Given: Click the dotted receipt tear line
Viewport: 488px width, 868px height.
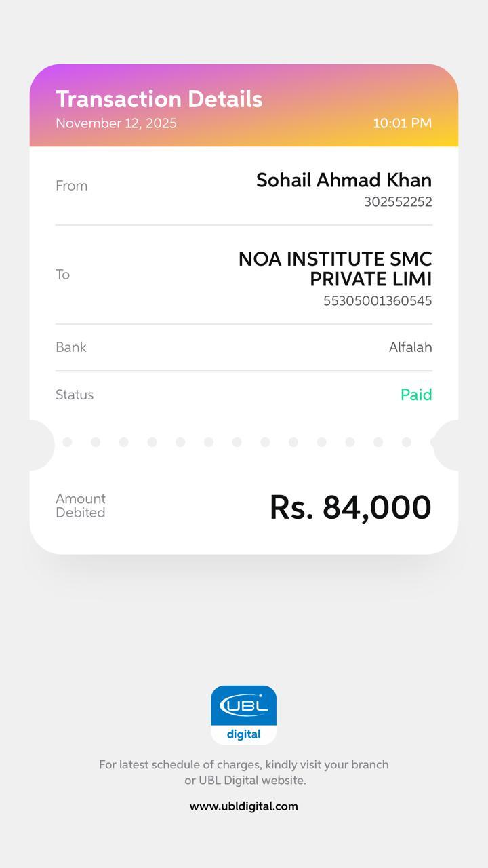Looking at the screenshot, I should coord(237,442).
